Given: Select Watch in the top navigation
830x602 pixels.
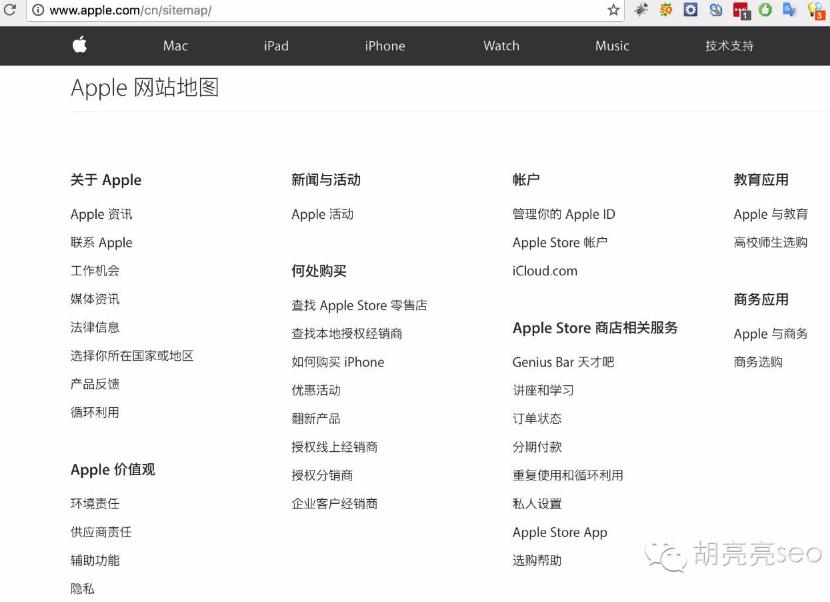Looking at the screenshot, I should [x=501, y=46].
